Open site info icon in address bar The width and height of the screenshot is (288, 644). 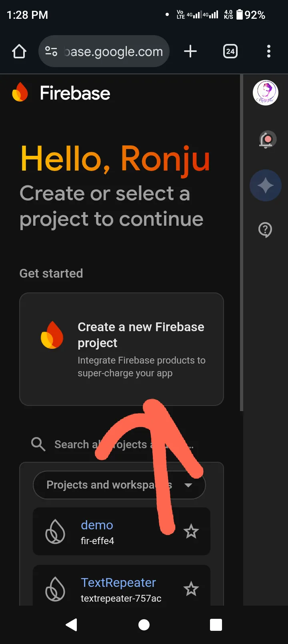(51, 52)
